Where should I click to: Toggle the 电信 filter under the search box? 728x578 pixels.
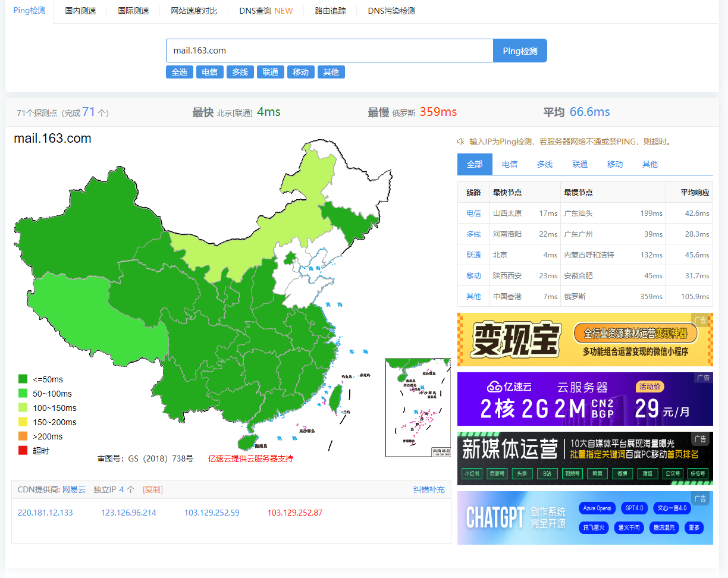point(209,72)
